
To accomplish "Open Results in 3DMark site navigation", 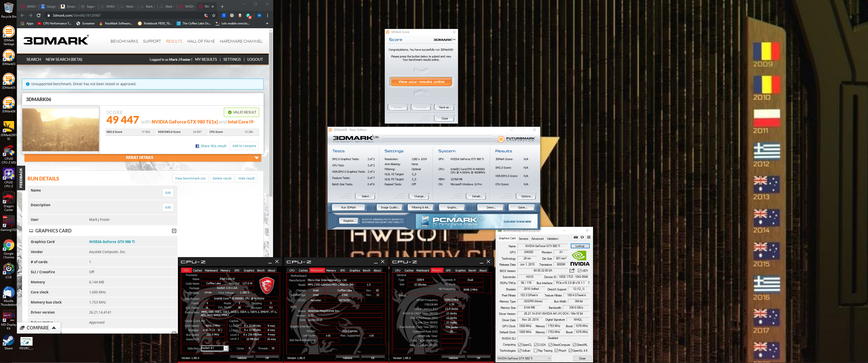I will point(174,41).
